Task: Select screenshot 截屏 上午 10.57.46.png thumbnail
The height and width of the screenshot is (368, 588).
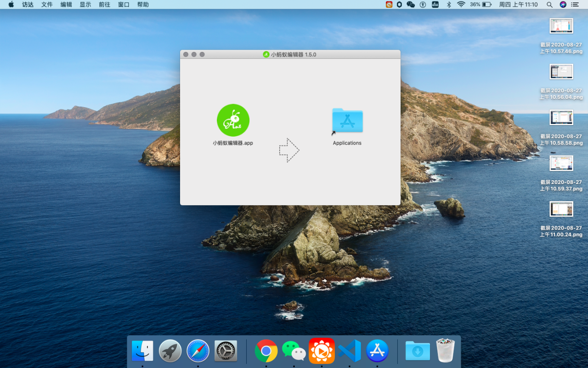Action: click(x=561, y=26)
